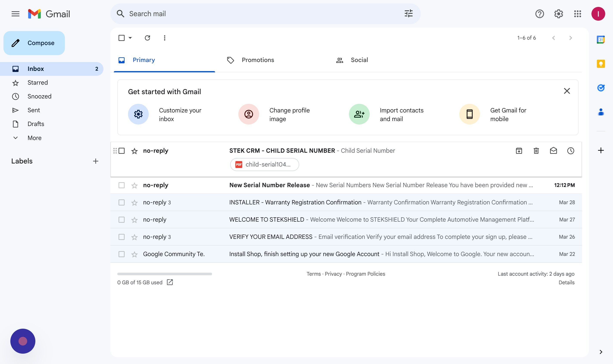The image size is (613, 364).
Task: Click the Get Gmail for mobile icon
Action: point(470,114)
